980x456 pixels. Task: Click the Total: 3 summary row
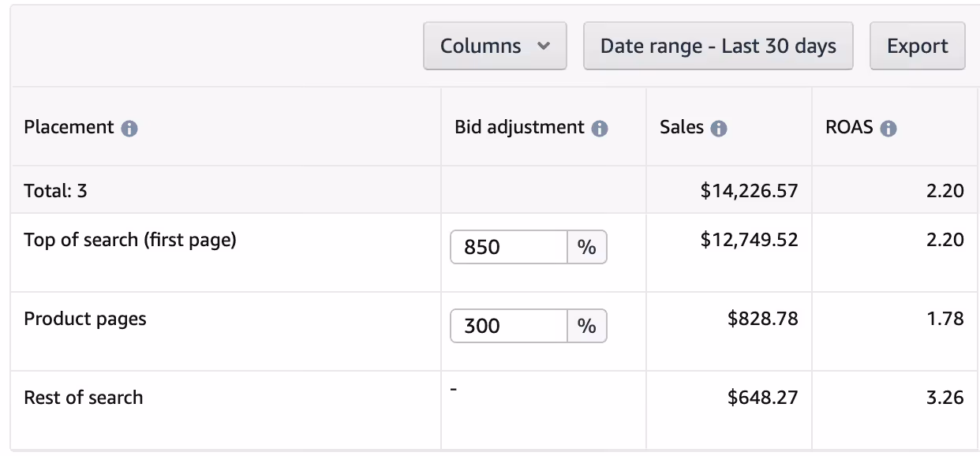[55, 190]
